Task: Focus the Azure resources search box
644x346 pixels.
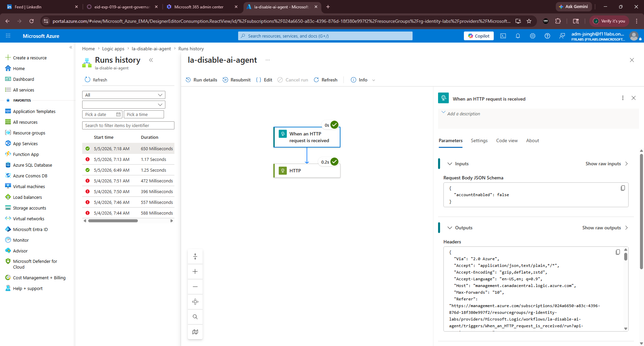Action: coord(325,36)
